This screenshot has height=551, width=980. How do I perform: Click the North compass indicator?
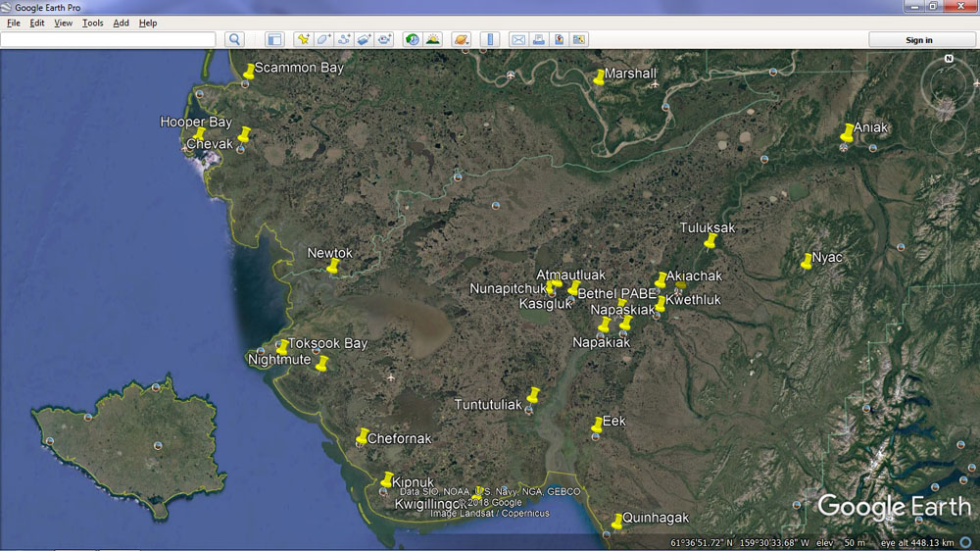pyautogui.click(x=949, y=58)
